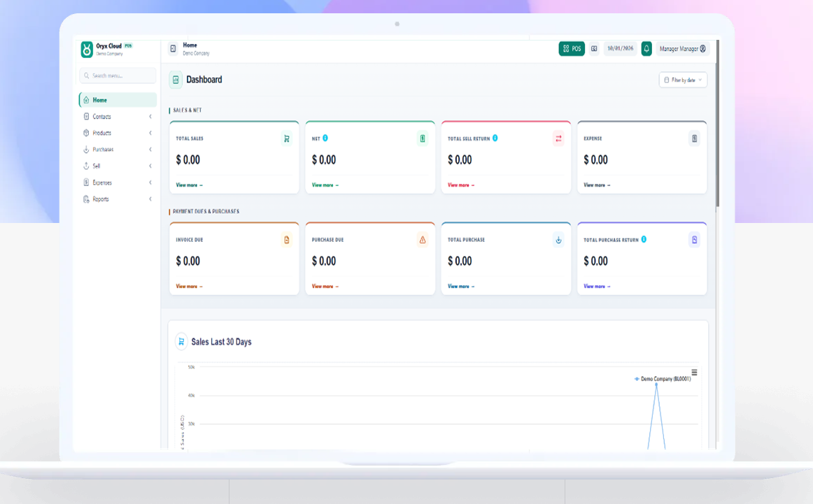Click the calculator icon next to POS

594,49
